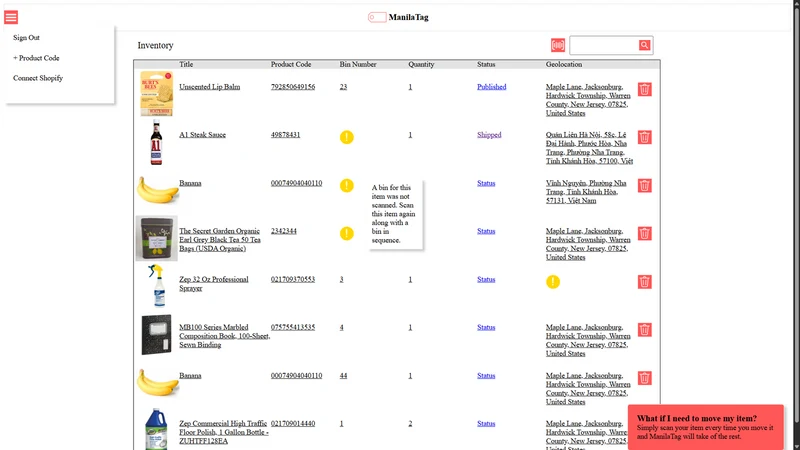Click the Zep floor polish jug image
The image size is (800, 450).
tap(156, 429)
